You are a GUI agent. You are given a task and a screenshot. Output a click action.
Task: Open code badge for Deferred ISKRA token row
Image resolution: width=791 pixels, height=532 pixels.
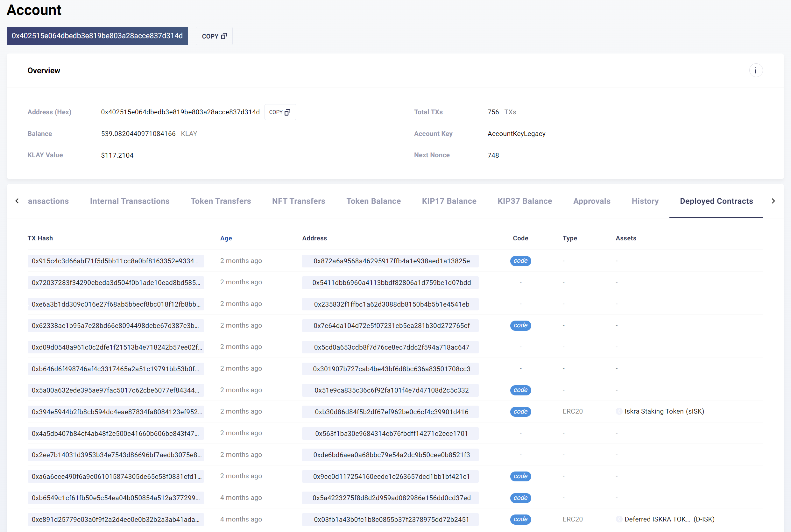[520, 519]
